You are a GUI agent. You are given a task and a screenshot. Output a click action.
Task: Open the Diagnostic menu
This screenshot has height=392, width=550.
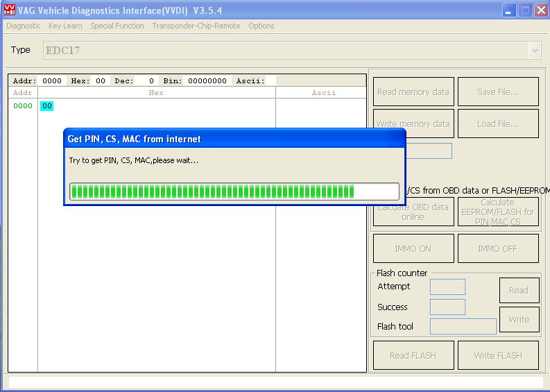[24, 26]
